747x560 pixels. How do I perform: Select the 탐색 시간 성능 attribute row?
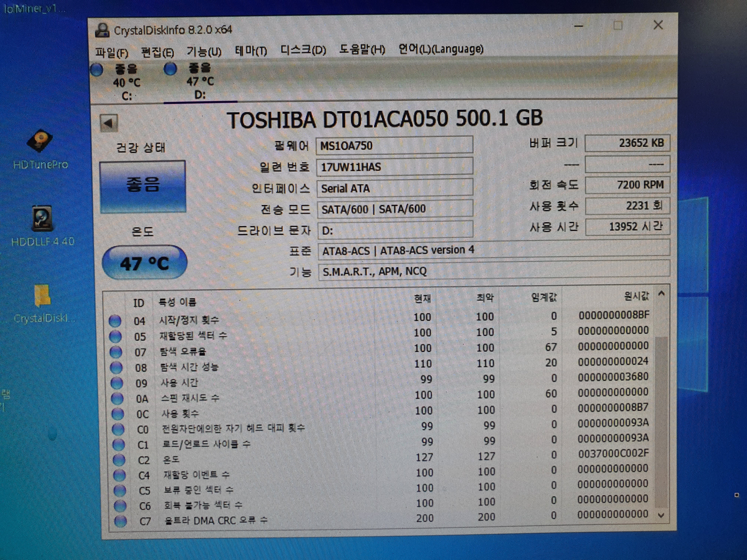pos(379,365)
